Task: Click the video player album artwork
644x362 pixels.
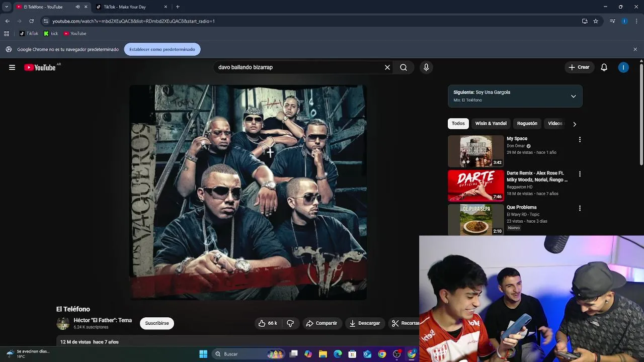Action: [x=248, y=193]
